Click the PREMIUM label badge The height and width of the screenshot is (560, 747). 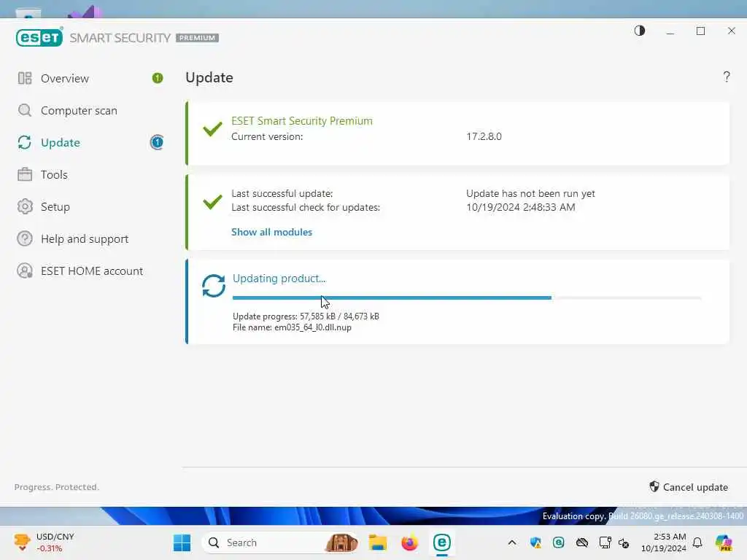(x=197, y=38)
